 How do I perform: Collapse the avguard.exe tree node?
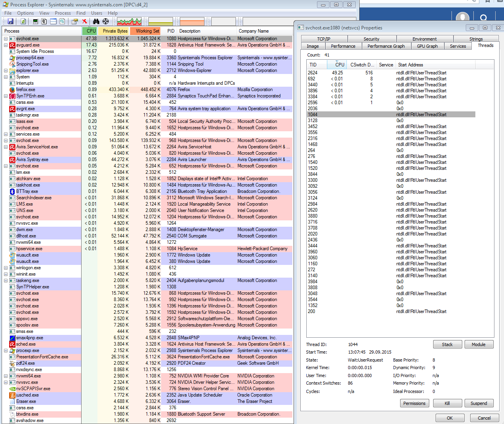point(6,45)
